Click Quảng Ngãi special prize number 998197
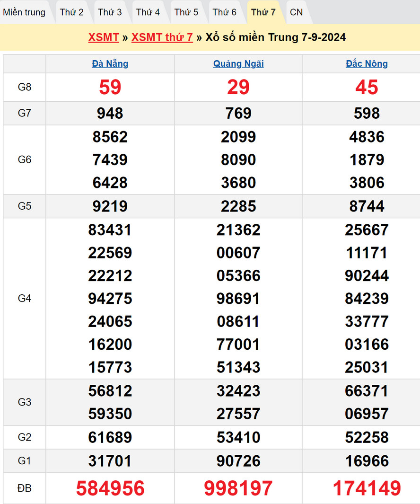This screenshot has height=504, width=420. tap(238, 488)
